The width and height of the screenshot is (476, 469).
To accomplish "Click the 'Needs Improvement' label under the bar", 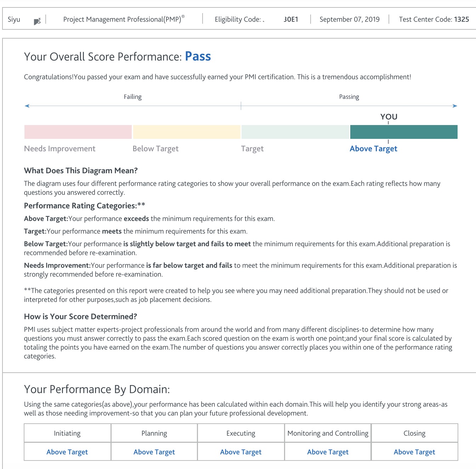I will tap(60, 149).
